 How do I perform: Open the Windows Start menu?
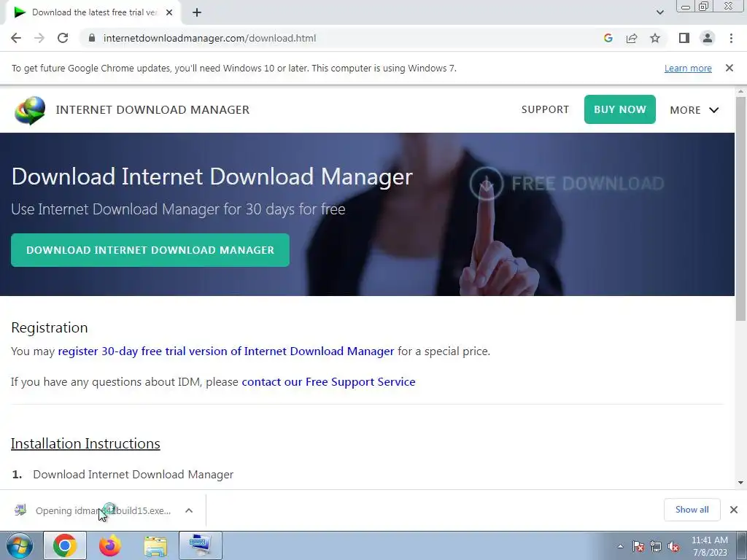[x=20, y=545]
